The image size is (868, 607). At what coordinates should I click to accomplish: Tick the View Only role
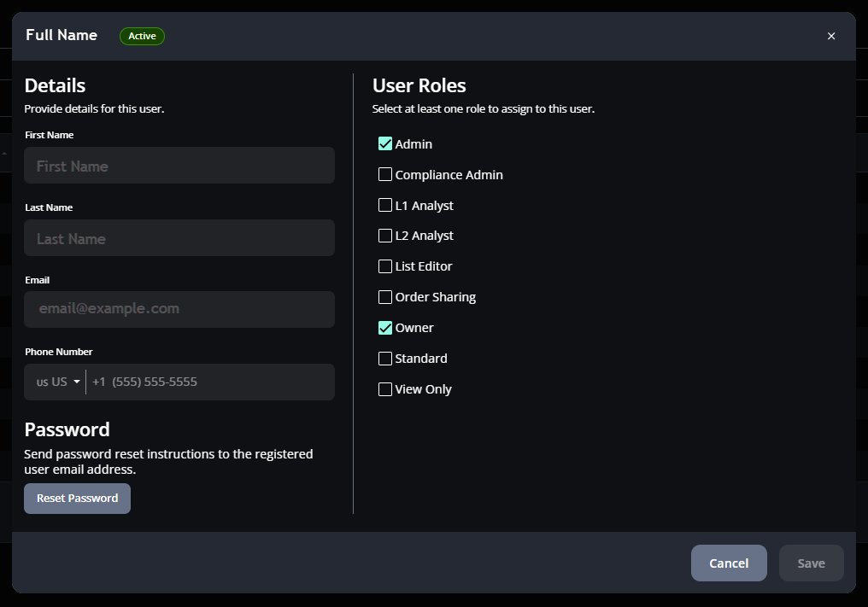385,389
